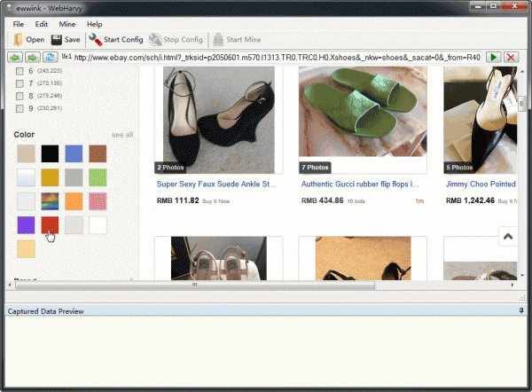532x392 pixels.
Task: Go forward with the green right arrow
Action: pyautogui.click(x=32, y=58)
